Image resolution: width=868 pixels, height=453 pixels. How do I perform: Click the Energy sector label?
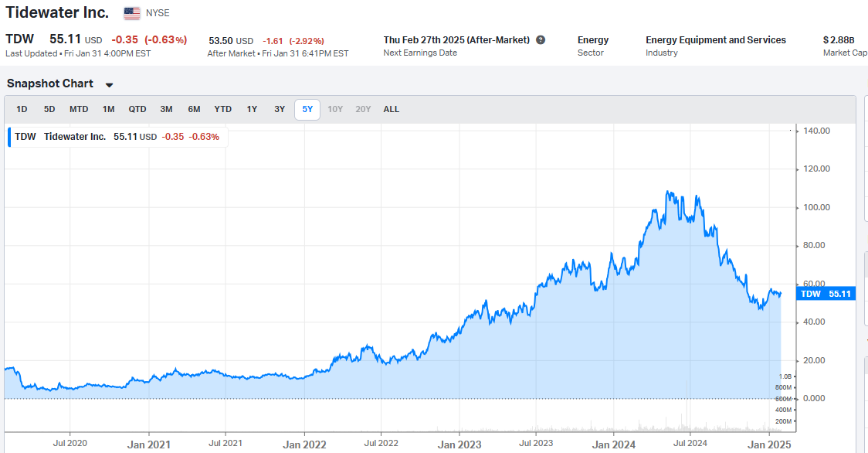pos(593,40)
